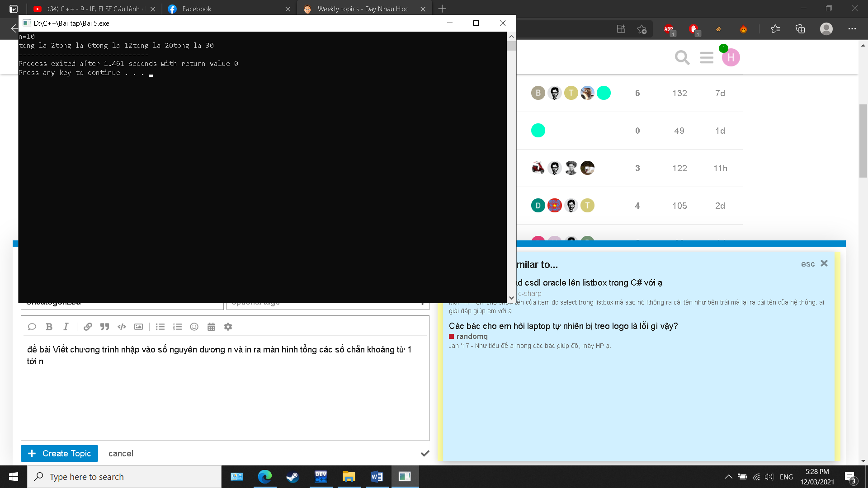This screenshot has width=868, height=488.
Task: Add this page to favorites
Action: [642, 29]
